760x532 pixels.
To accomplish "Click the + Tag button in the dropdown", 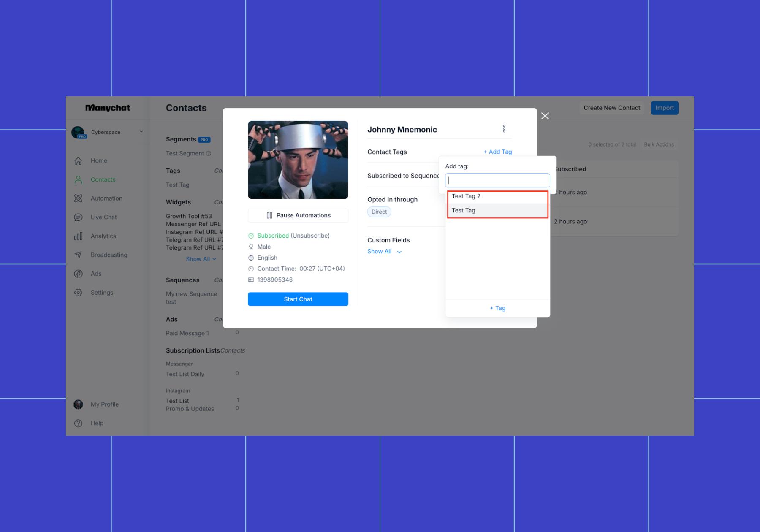I will [x=498, y=308].
